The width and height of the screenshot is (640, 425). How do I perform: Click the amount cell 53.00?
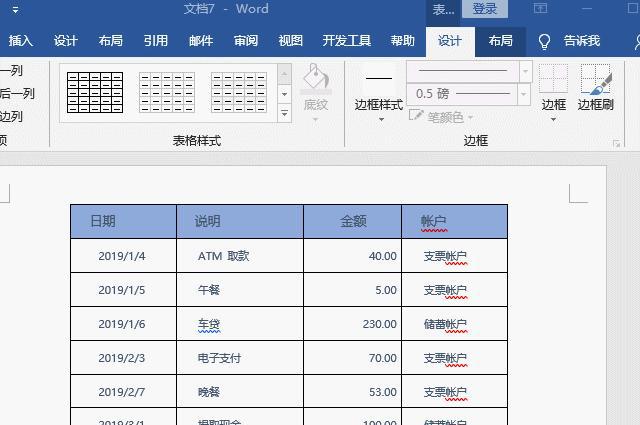click(353, 392)
